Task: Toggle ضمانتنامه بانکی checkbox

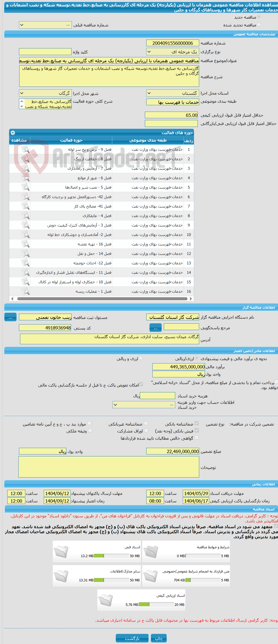Action: (197, 423)
